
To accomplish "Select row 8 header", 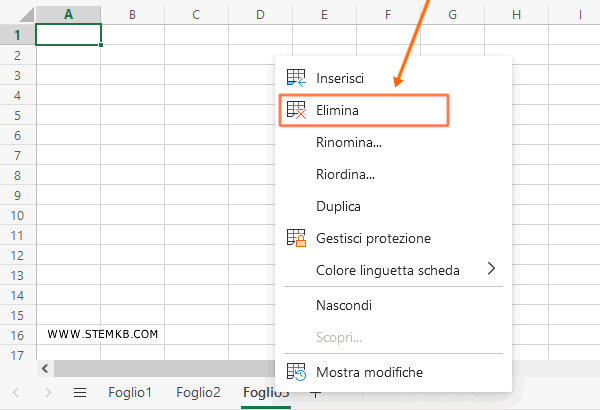I will 18,175.
